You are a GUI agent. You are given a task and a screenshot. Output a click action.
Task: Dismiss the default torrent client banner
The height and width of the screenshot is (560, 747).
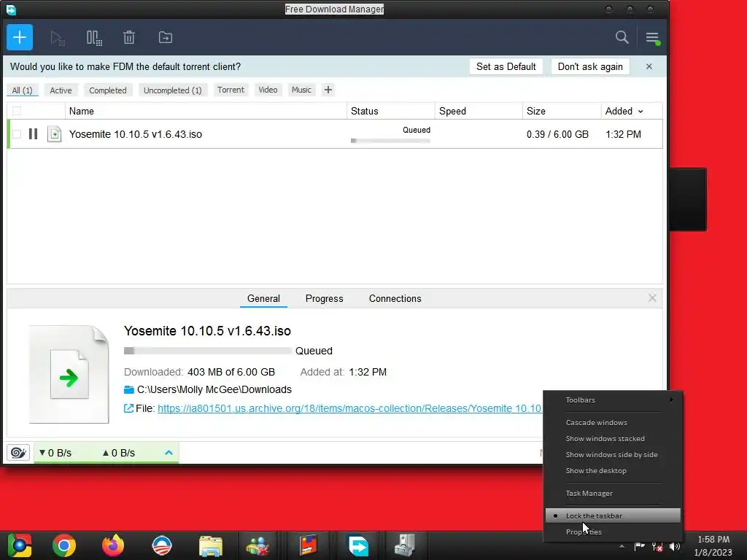[649, 66]
